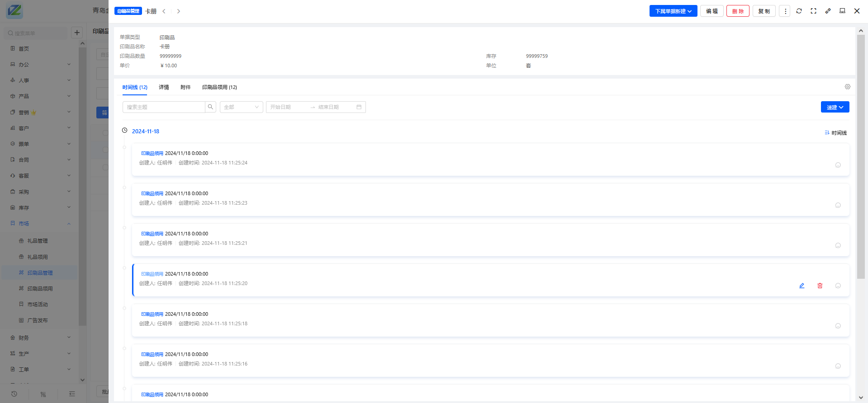Toggle the 时间线 view switch at right
The image size is (868, 403).
[835, 133]
